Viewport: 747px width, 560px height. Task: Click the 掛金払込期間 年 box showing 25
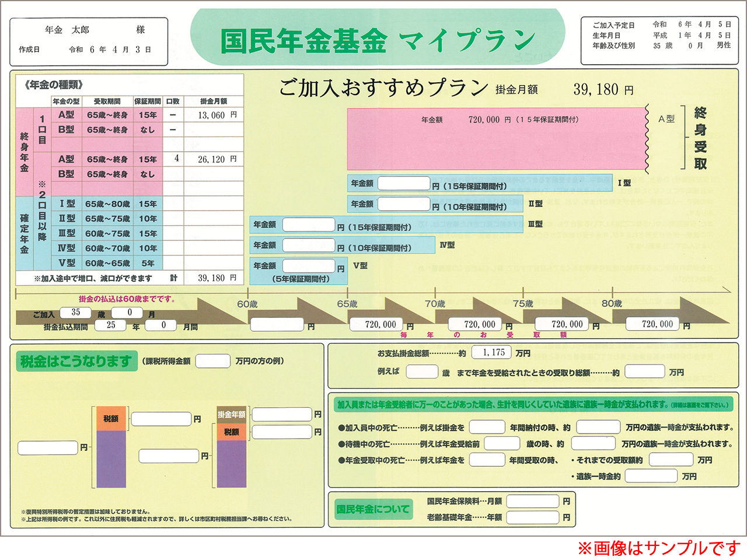pyautogui.click(x=111, y=325)
